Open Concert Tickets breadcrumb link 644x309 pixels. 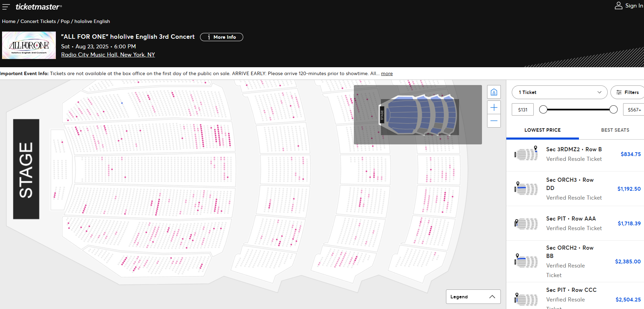(38, 21)
